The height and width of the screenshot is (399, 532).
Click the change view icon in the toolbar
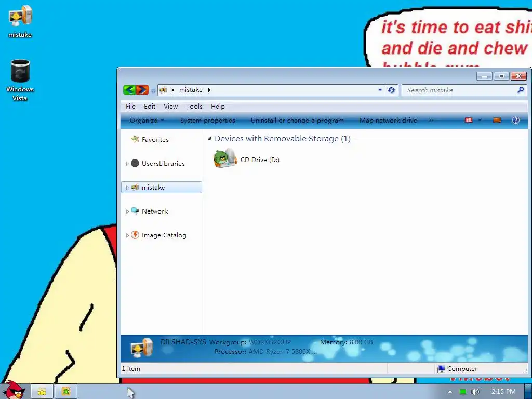(469, 120)
